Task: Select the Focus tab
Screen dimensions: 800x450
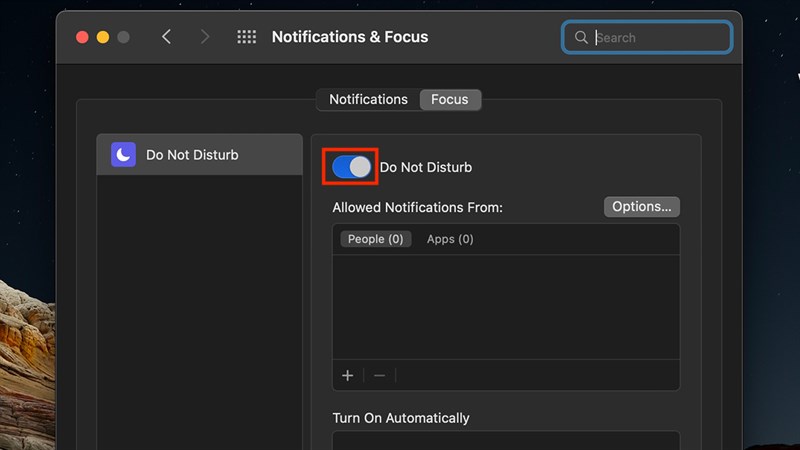Action: (450, 99)
